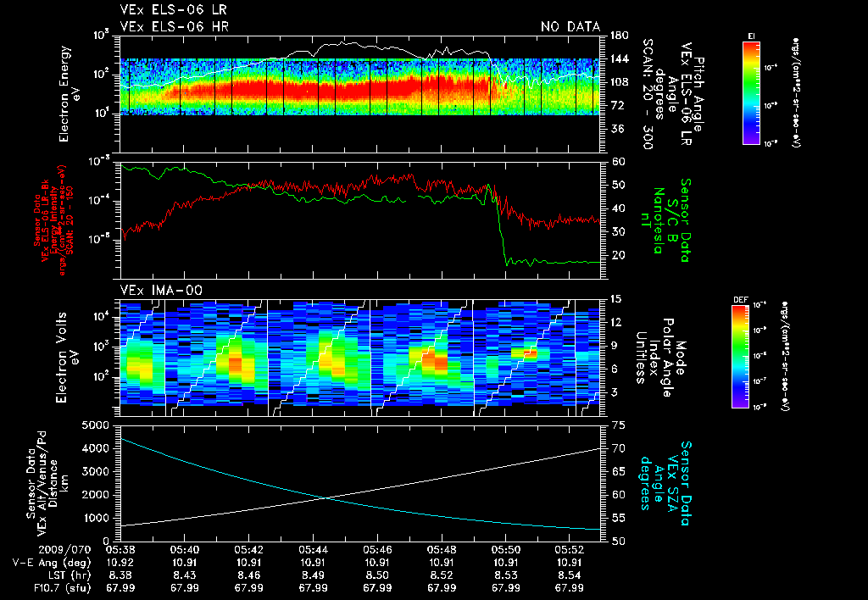This screenshot has height=600, width=868.
Task: Click the '75' SZA axis tick label
Action: pyautogui.click(x=618, y=425)
